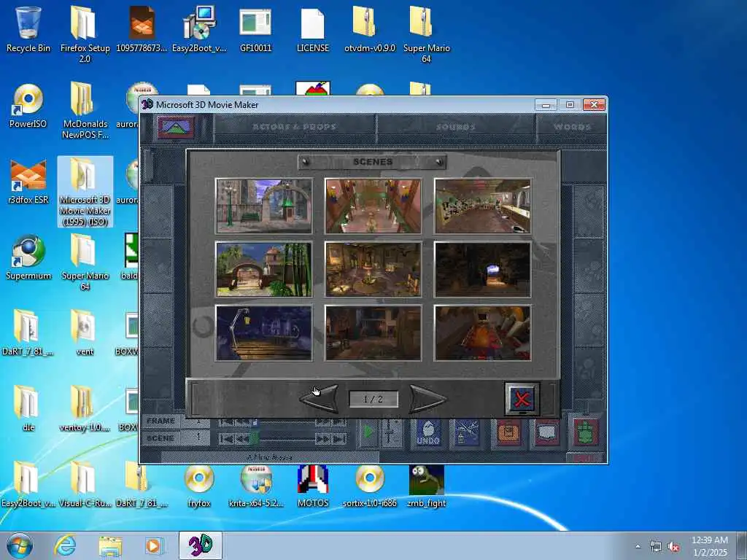This screenshot has width=747, height=560.
Task: Open the GF10011 file icon
Action: tap(256, 28)
